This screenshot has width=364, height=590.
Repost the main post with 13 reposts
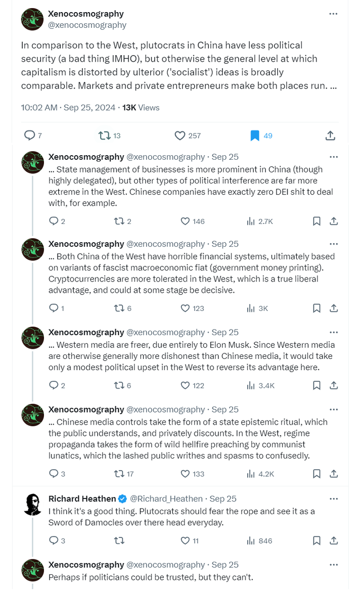click(104, 135)
